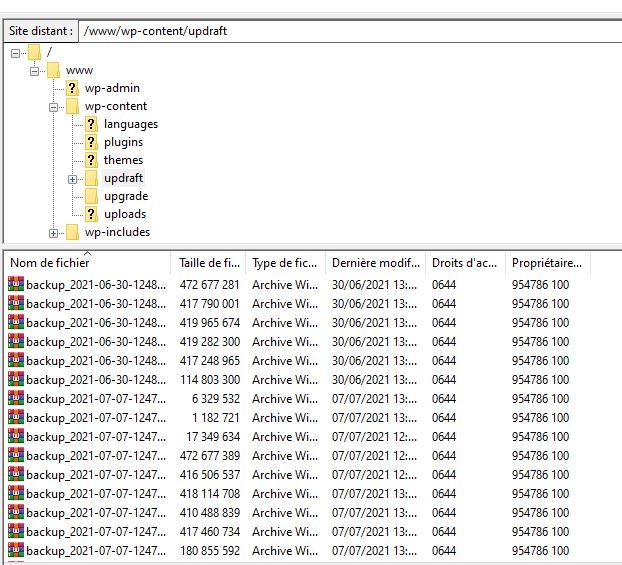Sort by Nom de fichier column
This screenshot has width=622, height=565.
pos(86,263)
